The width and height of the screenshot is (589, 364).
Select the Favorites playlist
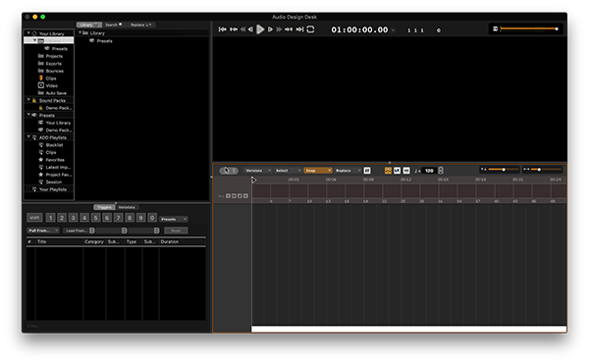coord(55,160)
